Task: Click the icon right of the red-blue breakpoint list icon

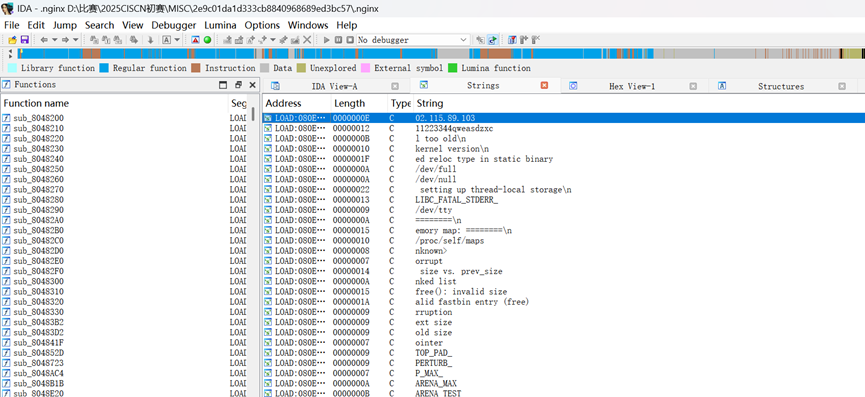Action: point(524,40)
